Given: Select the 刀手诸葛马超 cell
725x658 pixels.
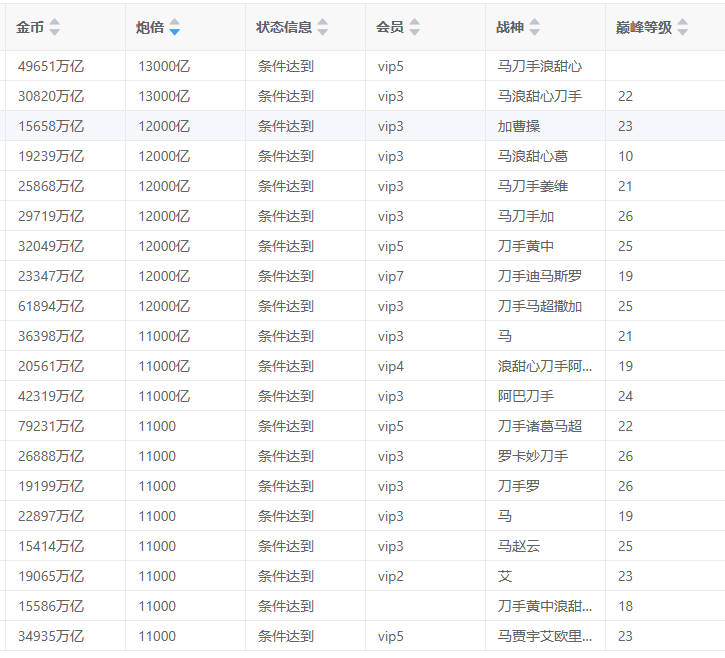Looking at the screenshot, I should point(539,426).
